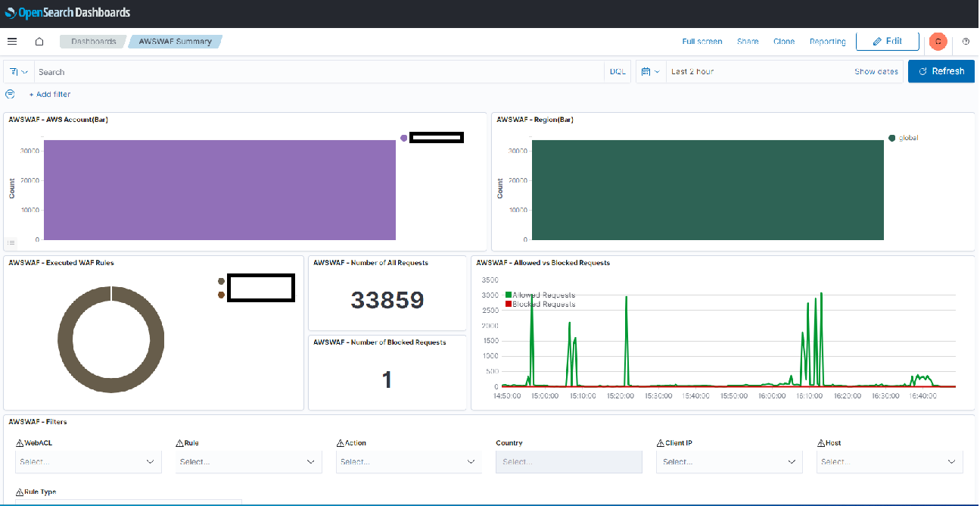Expand the Rule select dropdown
Viewport: 980px width, 506px height.
[248, 461]
